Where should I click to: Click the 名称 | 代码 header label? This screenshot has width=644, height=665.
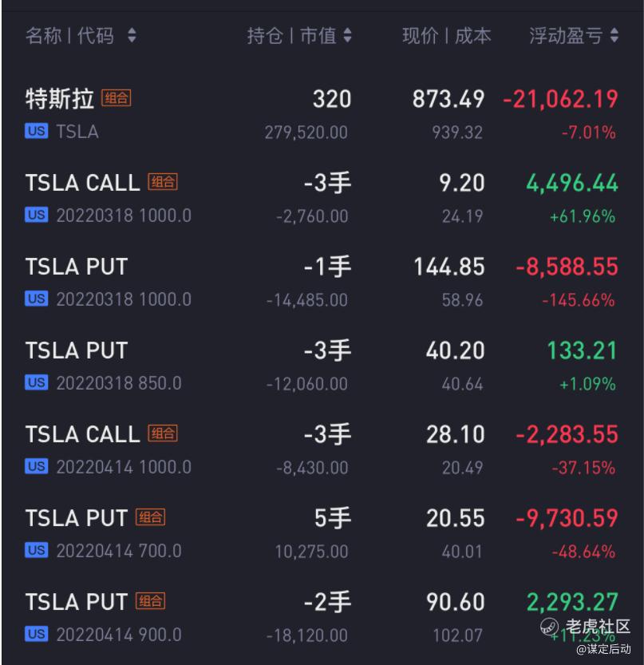tap(69, 36)
